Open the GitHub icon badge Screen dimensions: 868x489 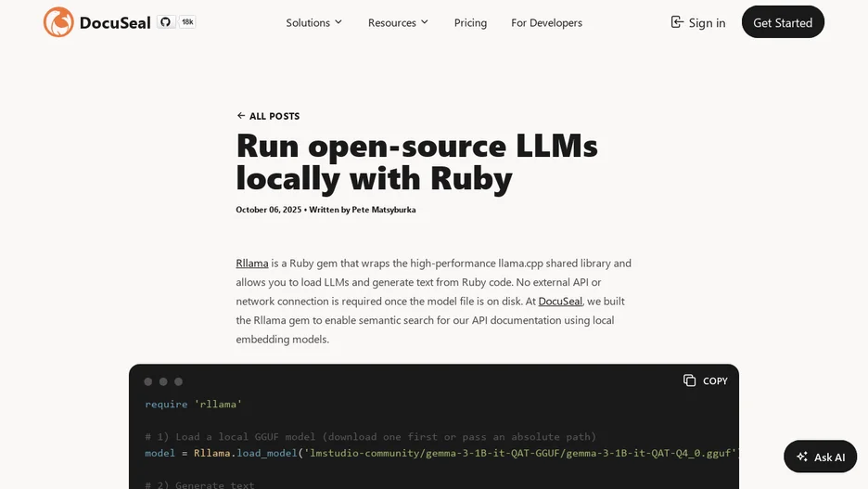point(165,22)
